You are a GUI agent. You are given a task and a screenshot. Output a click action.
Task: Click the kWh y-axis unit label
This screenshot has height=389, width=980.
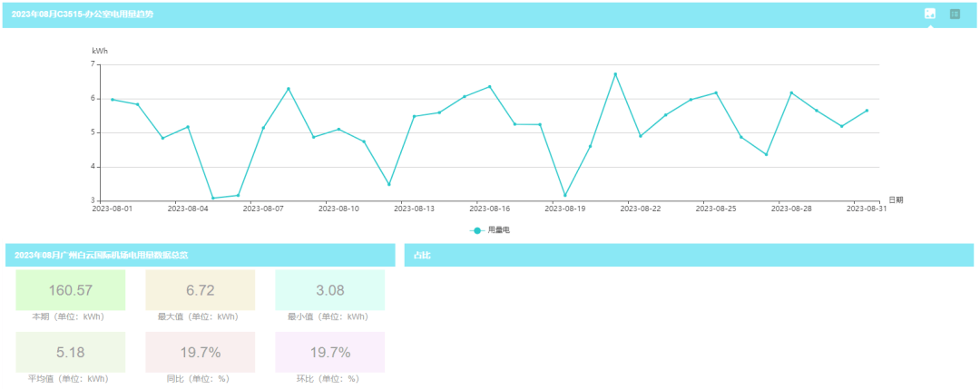pyautogui.click(x=100, y=52)
